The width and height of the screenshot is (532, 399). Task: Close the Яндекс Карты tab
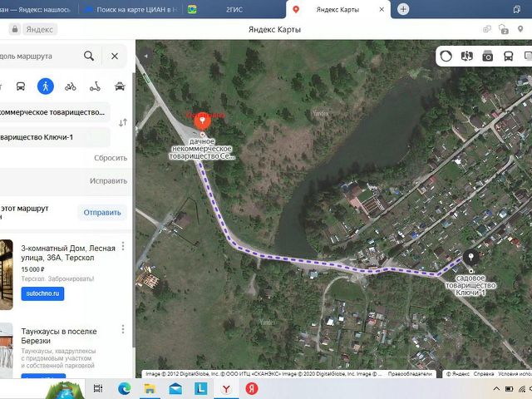(382, 9)
